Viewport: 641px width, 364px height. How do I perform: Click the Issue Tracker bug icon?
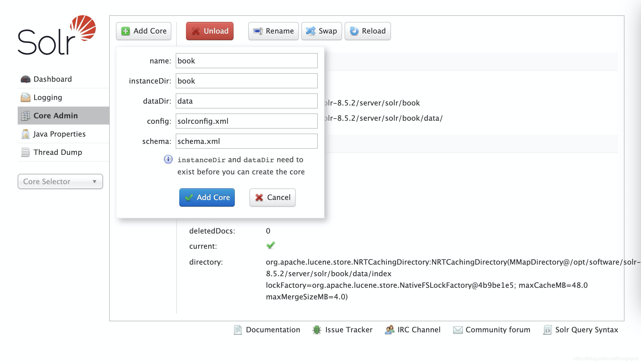[x=317, y=330]
